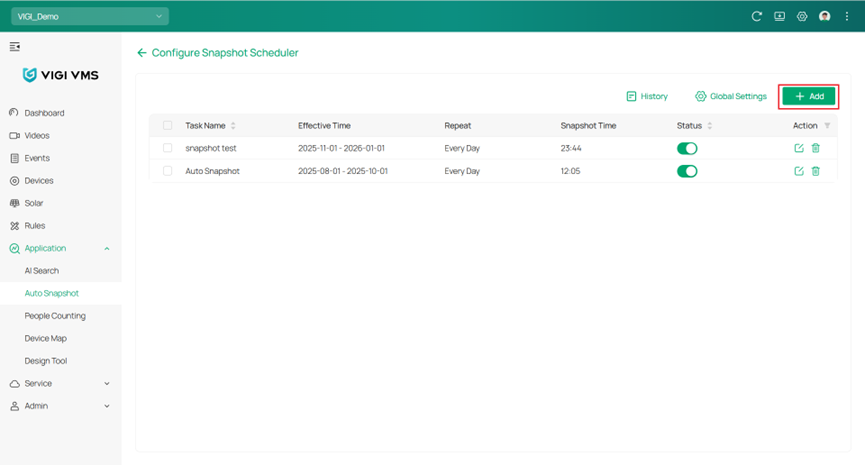Click the Application icon in sidebar
Viewport: 865px width, 465px height.
[x=14, y=248]
